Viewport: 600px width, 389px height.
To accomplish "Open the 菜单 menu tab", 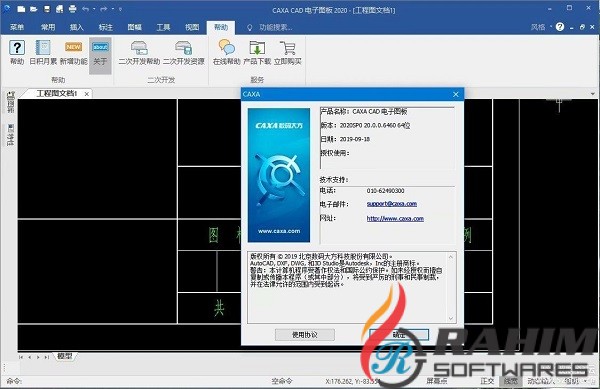I will [x=17, y=27].
